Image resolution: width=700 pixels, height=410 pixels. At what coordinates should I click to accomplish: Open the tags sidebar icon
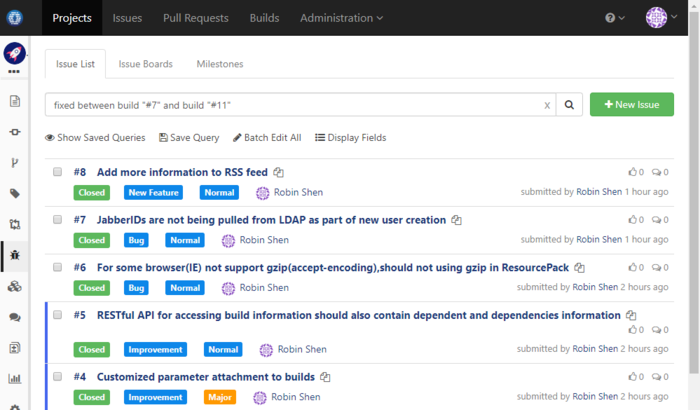pyautogui.click(x=15, y=193)
